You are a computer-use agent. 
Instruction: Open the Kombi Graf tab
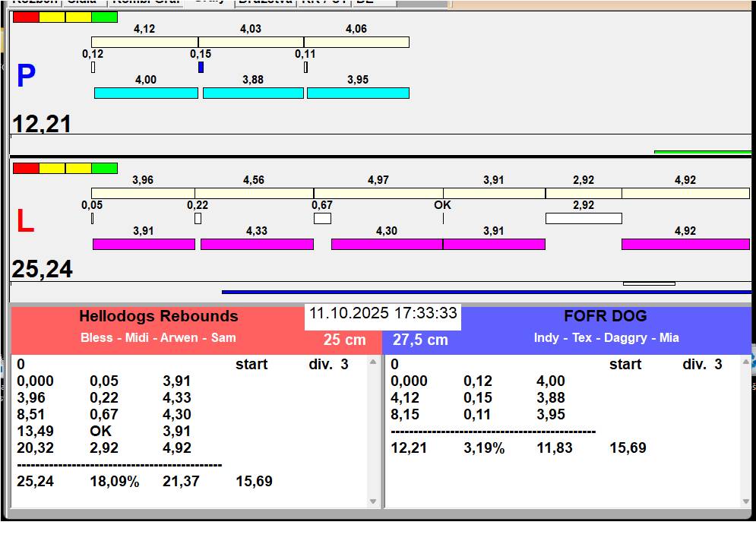(x=147, y=2)
